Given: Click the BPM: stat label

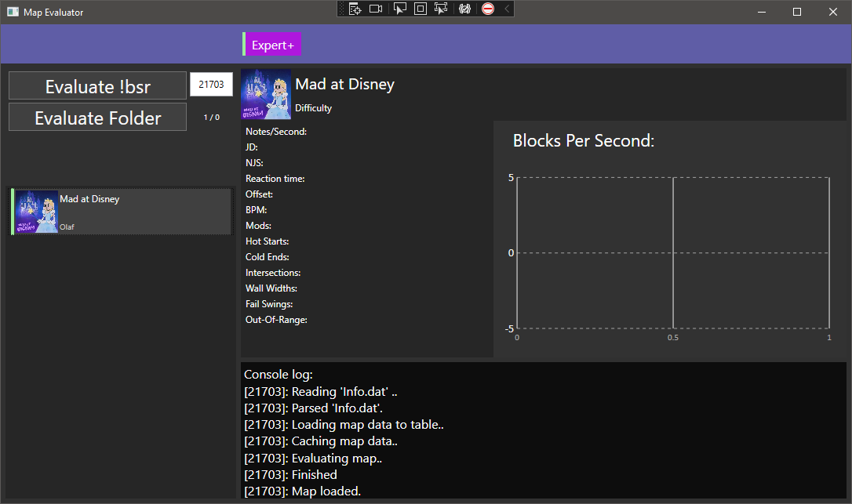Looking at the screenshot, I should coord(256,209).
